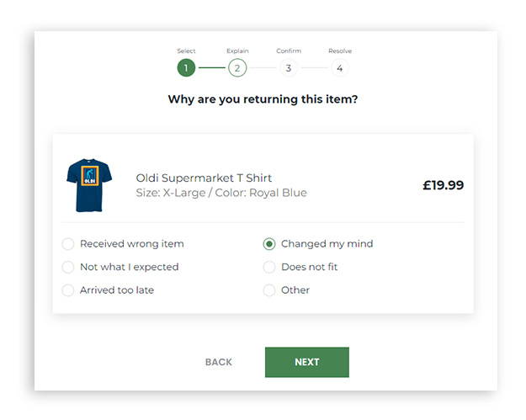Click step 1 Select circle

click(186, 68)
